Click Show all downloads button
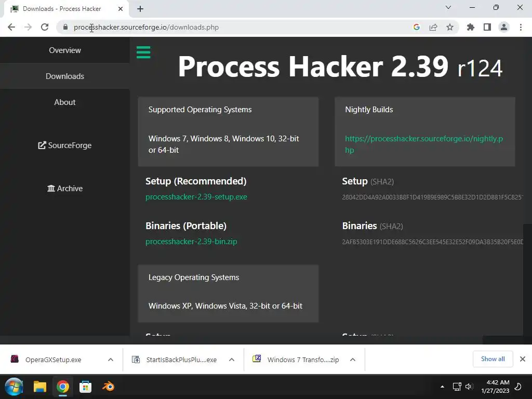This screenshot has height=399, width=532. point(493,359)
